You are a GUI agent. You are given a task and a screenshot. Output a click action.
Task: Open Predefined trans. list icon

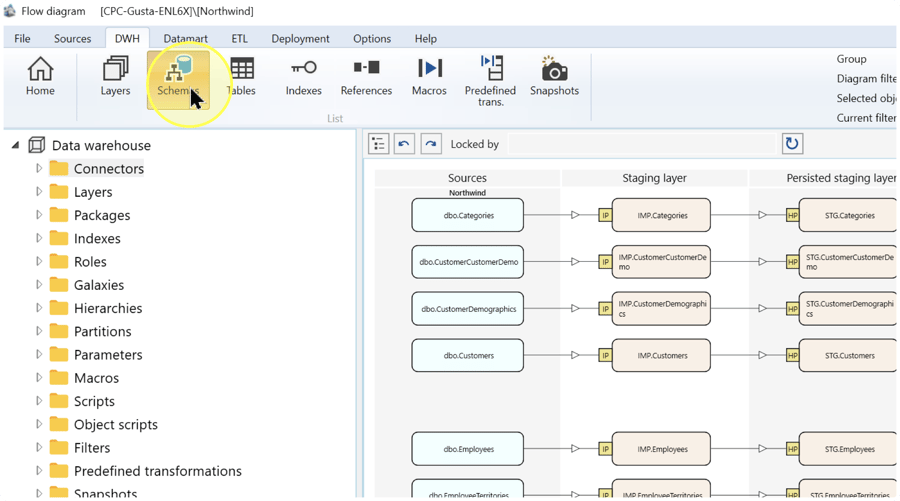click(491, 80)
